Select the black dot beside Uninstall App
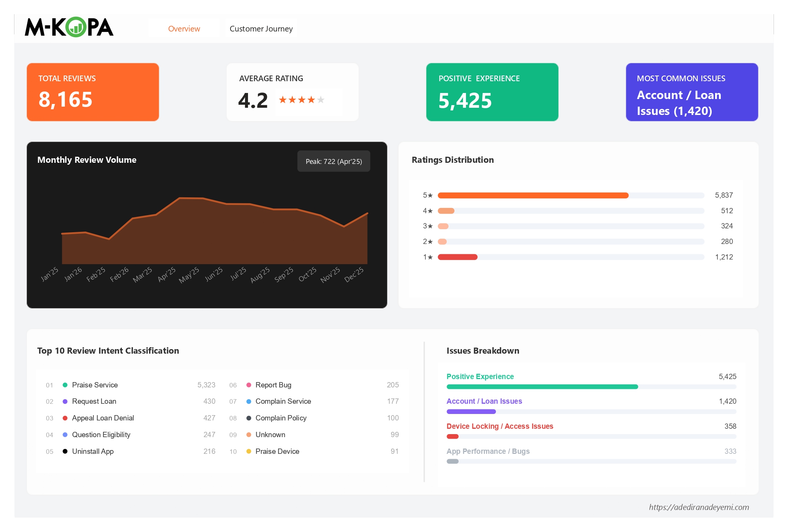 coord(65,451)
